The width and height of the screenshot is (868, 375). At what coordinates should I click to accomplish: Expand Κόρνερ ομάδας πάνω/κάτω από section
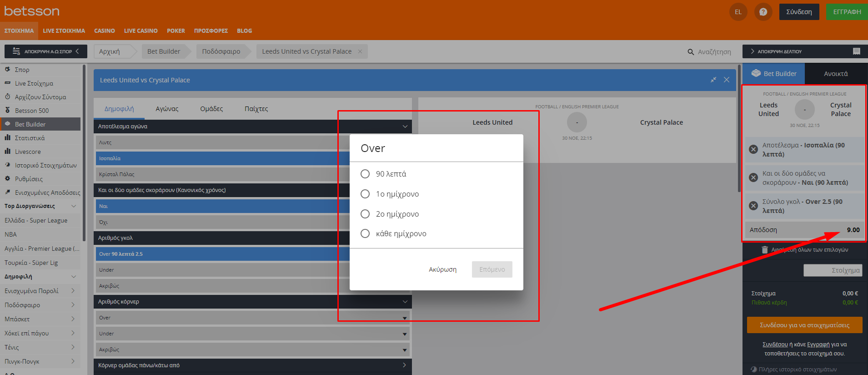coord(405,365)
